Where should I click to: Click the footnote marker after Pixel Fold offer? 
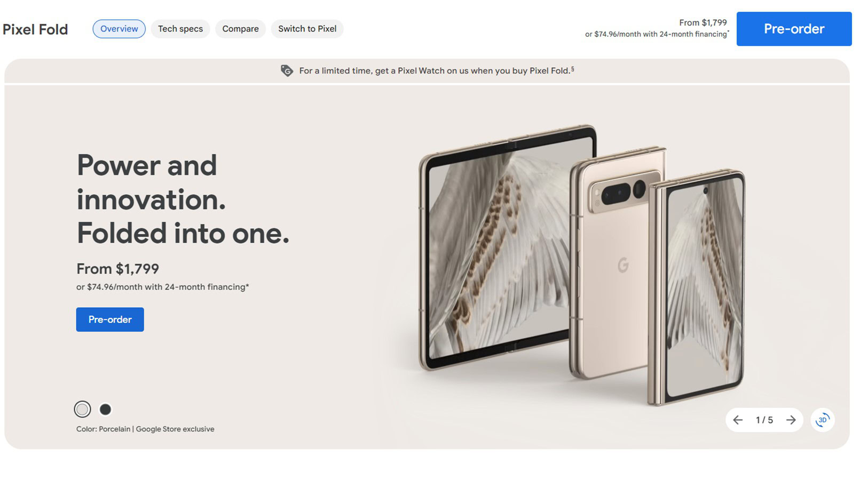(573, 69)
